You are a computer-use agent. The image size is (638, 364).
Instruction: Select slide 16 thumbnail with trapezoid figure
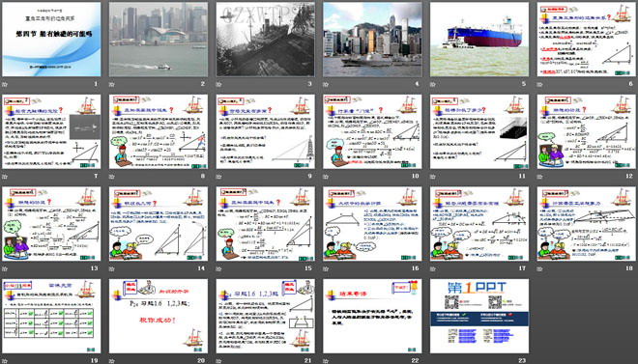click(372, 224)
